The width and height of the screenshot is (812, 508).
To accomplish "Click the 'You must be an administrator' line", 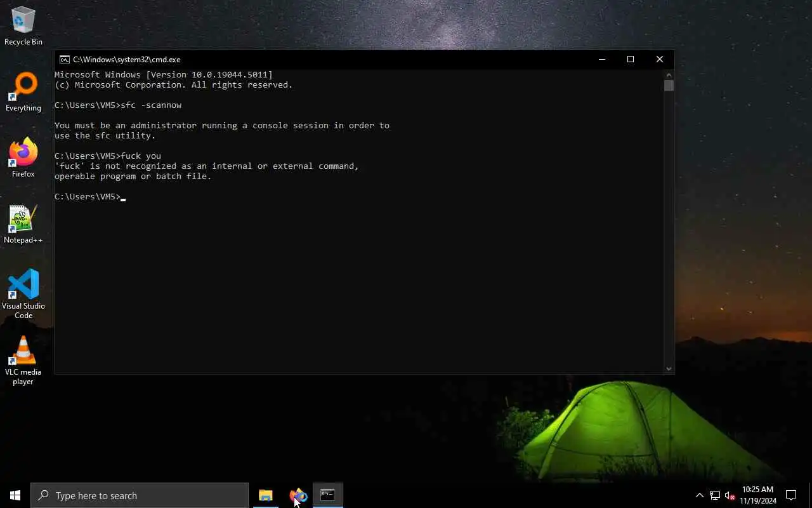I will [x=222, y=126].
